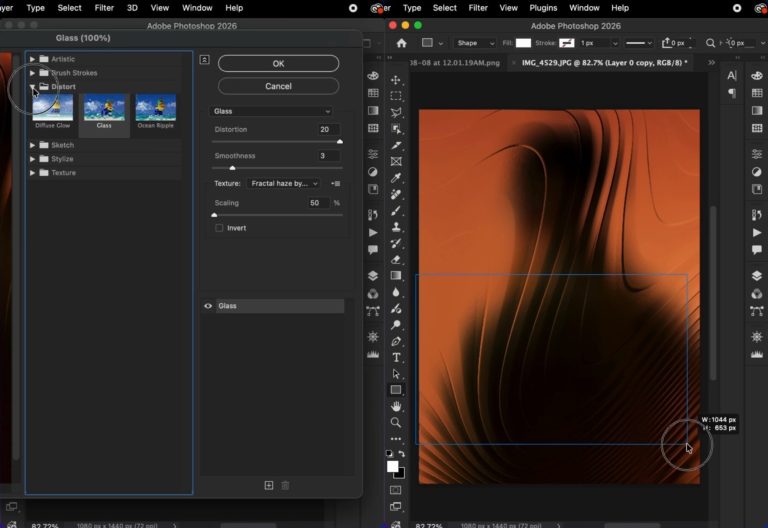Select the Blur tool
The image size is (768, 528).
tap(396, 292)
